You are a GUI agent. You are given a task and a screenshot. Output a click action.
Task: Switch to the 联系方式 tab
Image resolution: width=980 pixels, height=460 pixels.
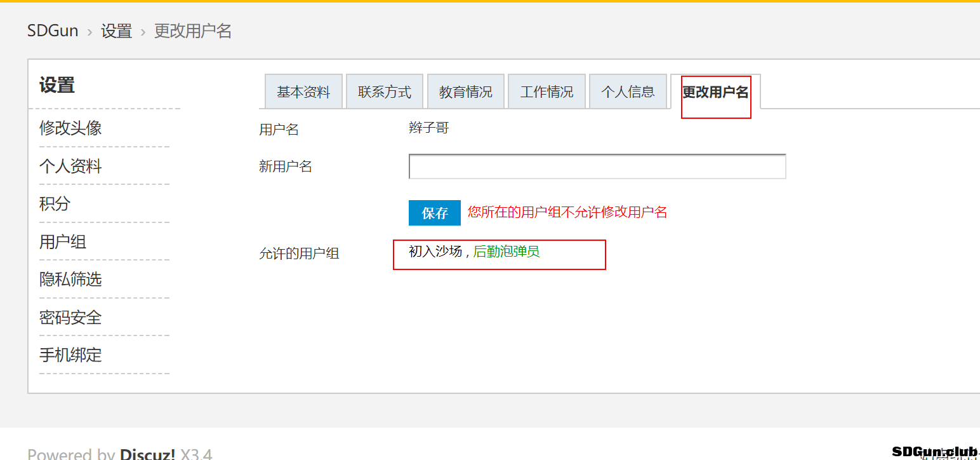point(385,91)
